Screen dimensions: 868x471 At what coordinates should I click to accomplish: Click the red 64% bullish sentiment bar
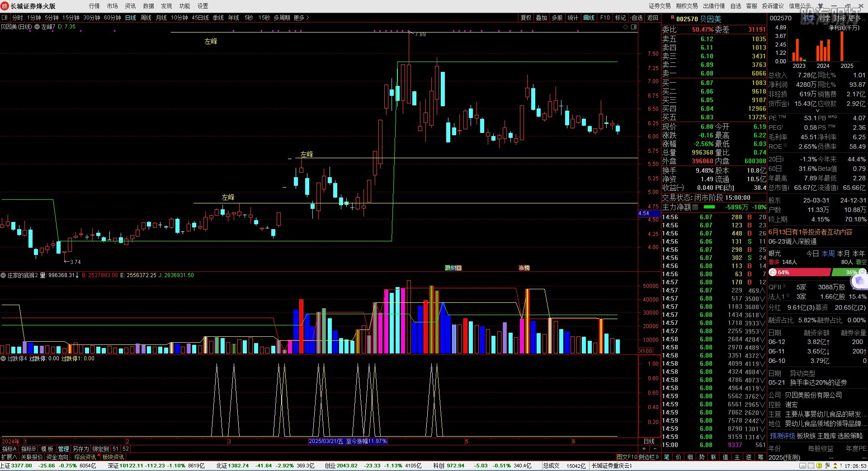(x=800, y=272)
